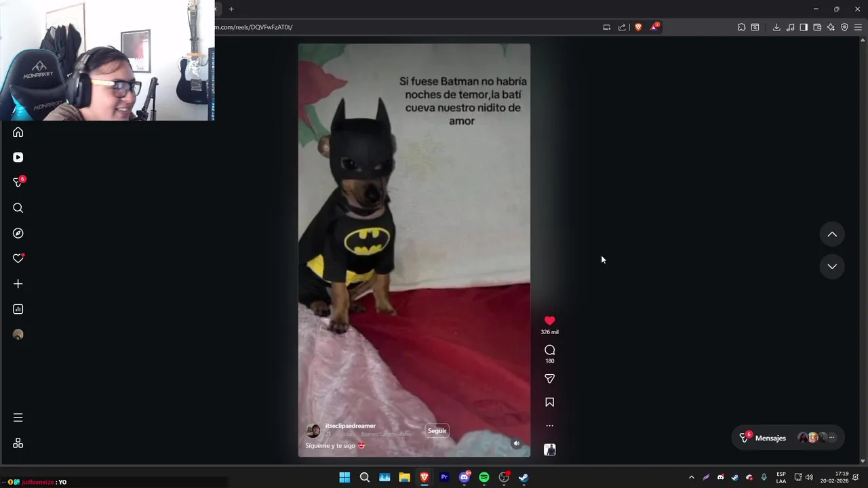
Task: Create new post with plus icon
Action: click(x=18, y=284)
